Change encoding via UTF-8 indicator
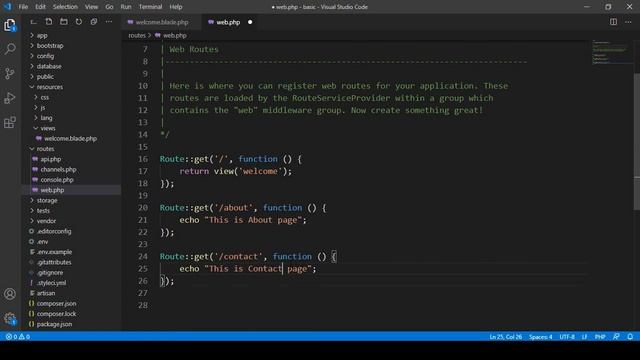640x360 pixels. click(x=567, y=337)
